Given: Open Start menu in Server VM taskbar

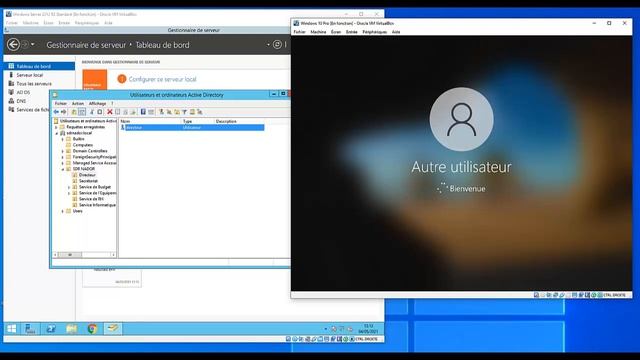Looking at the screenshot, I should pos(11,329).
